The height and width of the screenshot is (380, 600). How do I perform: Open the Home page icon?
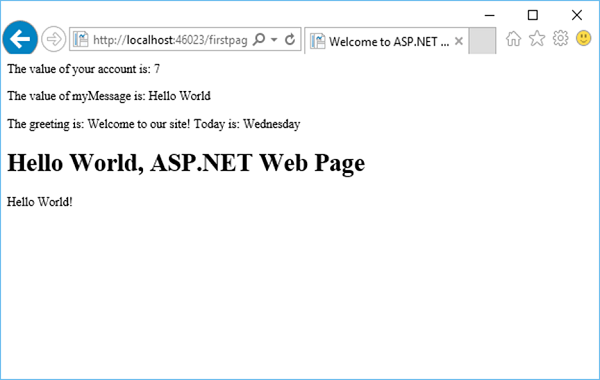click(513, 38)
